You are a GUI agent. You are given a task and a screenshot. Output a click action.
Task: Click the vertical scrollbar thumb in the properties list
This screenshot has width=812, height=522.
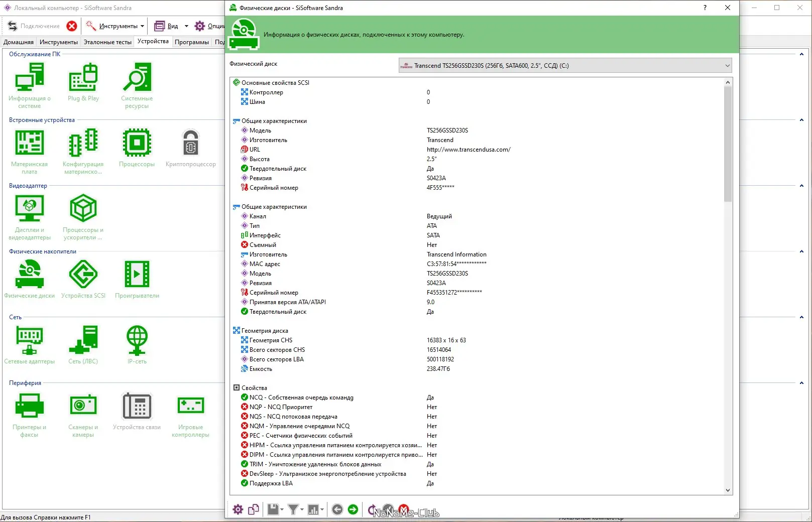728,144
